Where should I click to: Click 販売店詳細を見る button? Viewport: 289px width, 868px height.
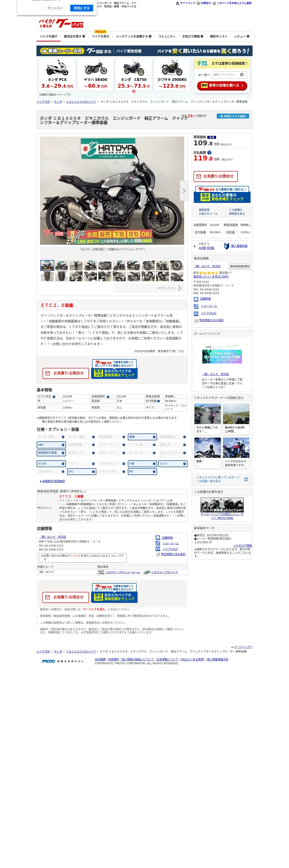point(239,266)
